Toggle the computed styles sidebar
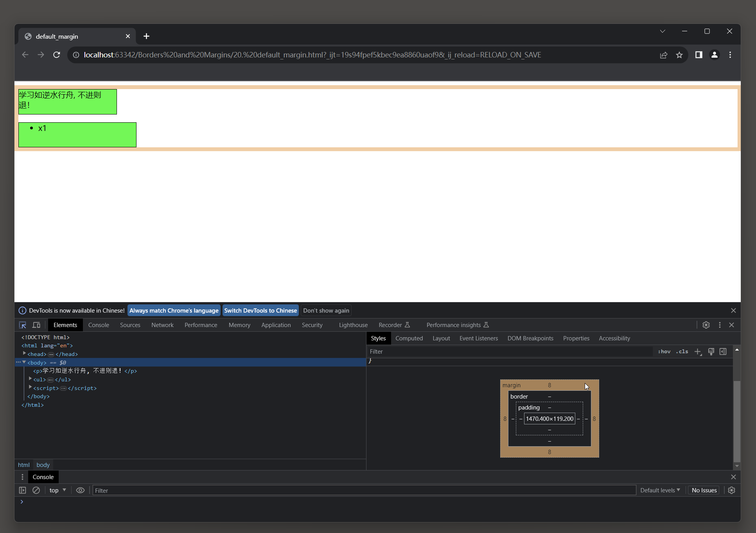The image size is (756, 533). point(723,352)
